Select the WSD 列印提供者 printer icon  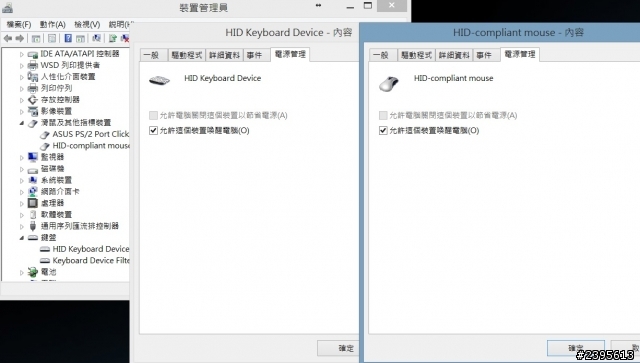[x=33, y=65]
